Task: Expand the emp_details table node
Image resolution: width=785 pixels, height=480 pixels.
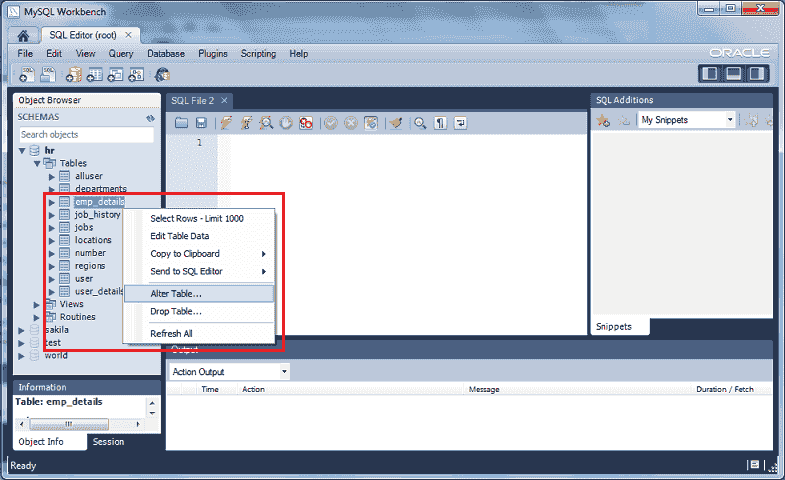Action: [x=52, y=202]
